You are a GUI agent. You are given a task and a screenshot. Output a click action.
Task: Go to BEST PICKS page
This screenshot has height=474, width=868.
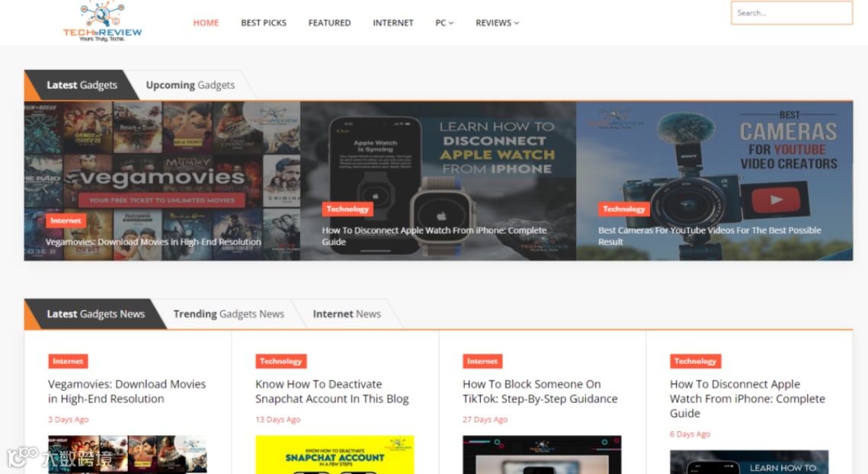(x=264, y=23)
